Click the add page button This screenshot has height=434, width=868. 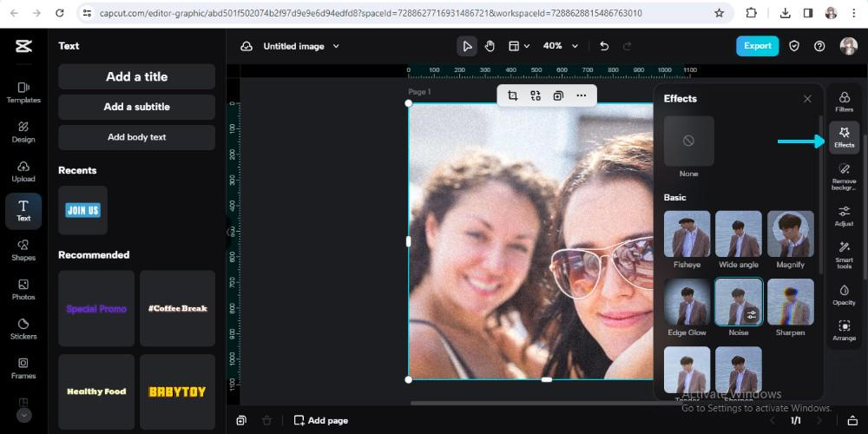[x=321, y=421]
